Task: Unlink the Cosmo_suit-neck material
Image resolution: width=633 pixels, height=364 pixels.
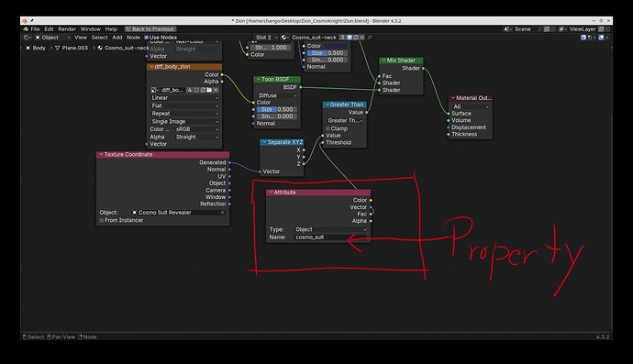Action: [361, 37]
